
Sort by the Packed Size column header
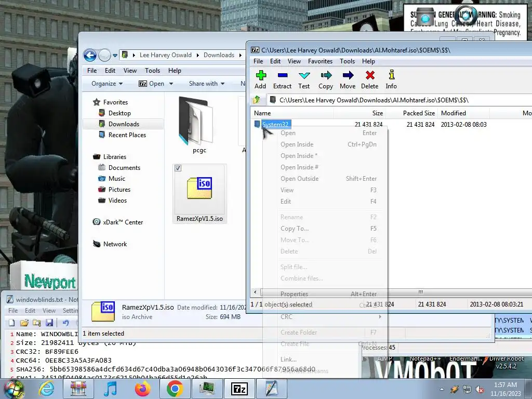(x=411, y=113)
